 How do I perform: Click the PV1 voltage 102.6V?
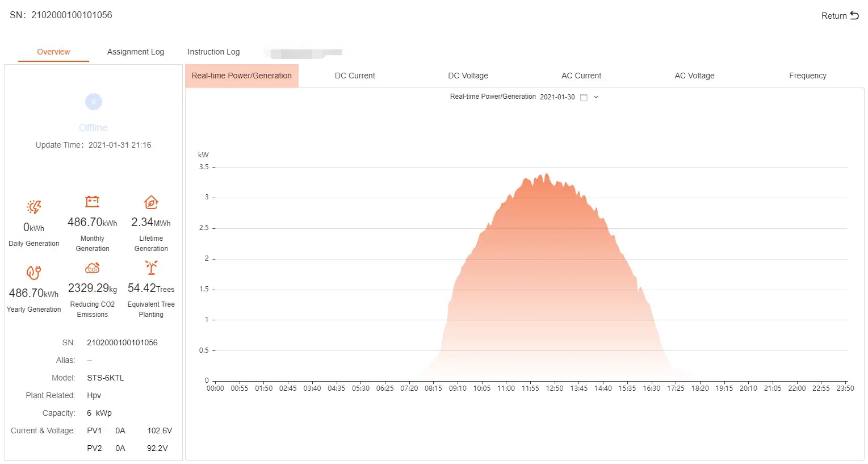click(x=160, y=430)
